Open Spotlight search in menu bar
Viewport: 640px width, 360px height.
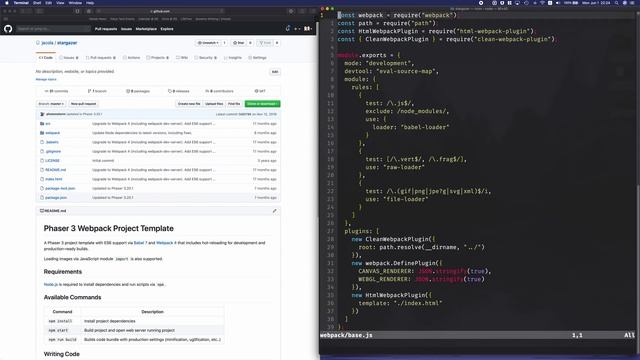click(617, 3)
